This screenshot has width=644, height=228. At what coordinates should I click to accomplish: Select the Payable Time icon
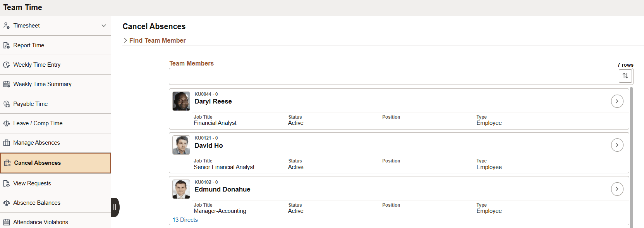click(x=7, y=104)
